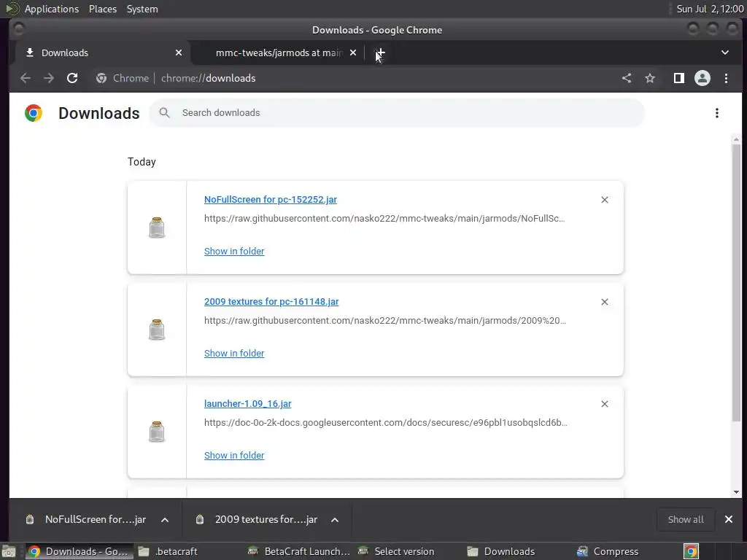Toggle the Chrome side panel icon
The image size is (747, 560).
[x=679, y=78]
